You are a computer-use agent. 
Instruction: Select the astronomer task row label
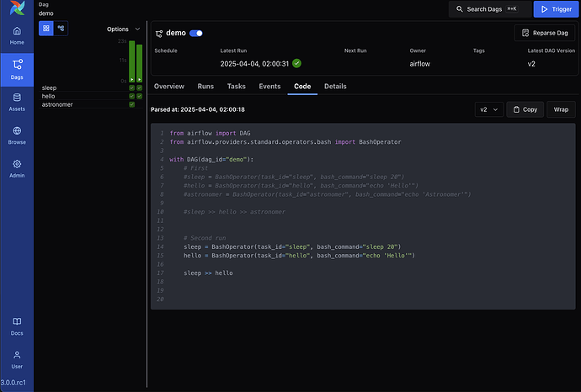tap(57, 104)
